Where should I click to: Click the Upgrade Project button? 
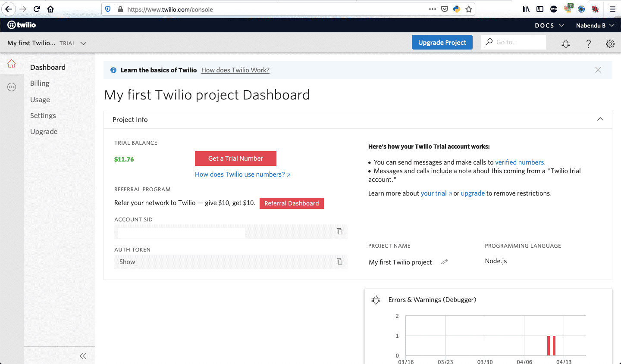442,42
